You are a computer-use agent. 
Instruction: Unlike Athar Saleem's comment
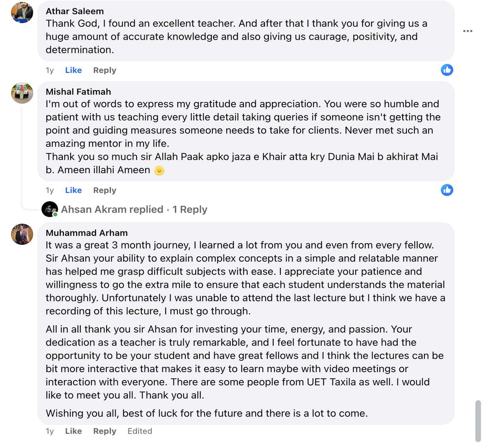pos(73,70)
